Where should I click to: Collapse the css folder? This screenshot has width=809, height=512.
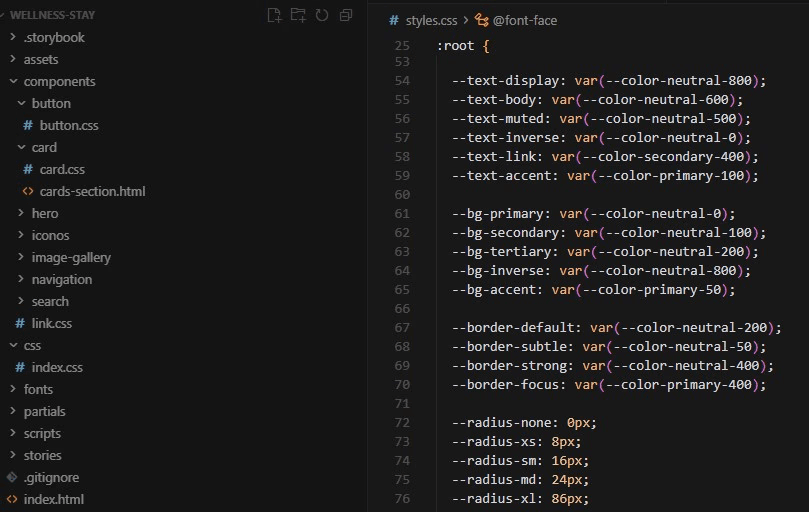click(x=13, y=345)
